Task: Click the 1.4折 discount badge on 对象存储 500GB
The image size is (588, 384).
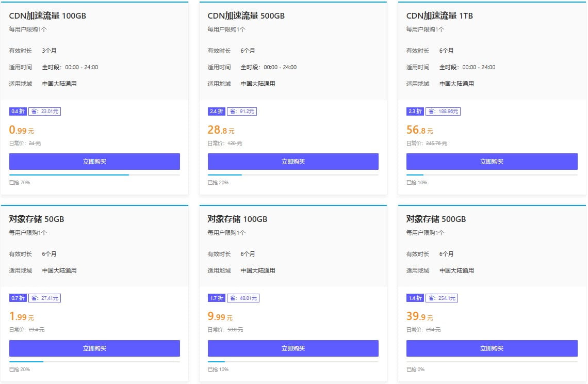Action: (x=415, y=298)
